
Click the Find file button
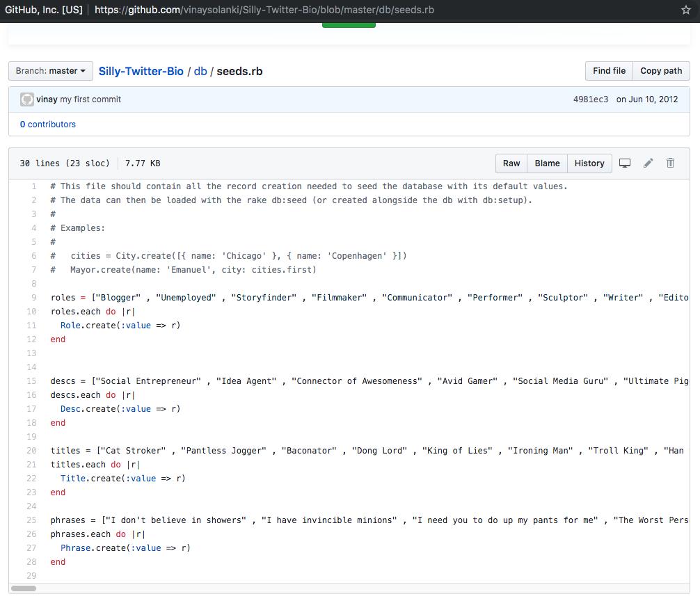[x=609, y=71]
